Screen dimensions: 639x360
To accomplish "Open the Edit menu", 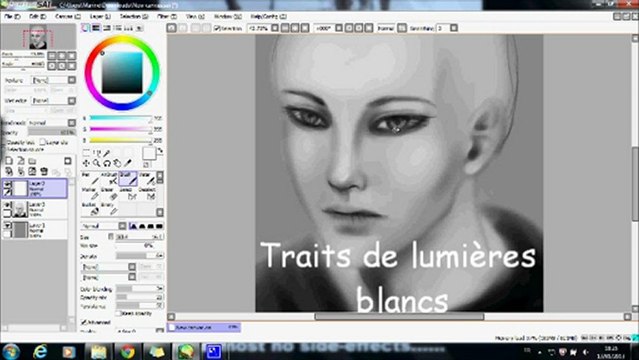I will 37,16.
